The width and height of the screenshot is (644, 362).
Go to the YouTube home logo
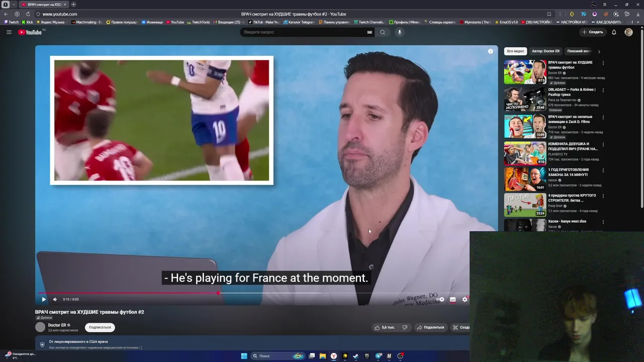coord(31,32)
